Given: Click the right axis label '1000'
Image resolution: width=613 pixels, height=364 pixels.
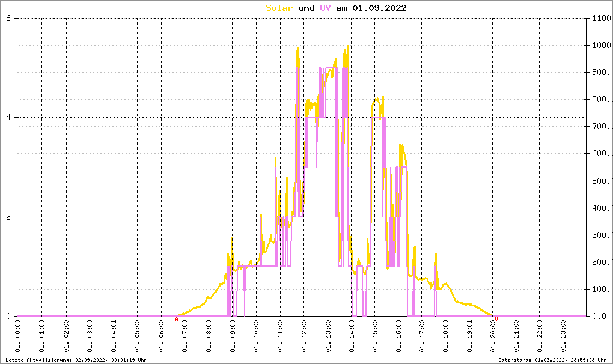Looking at the screenshot, I should tap(601, 45).
